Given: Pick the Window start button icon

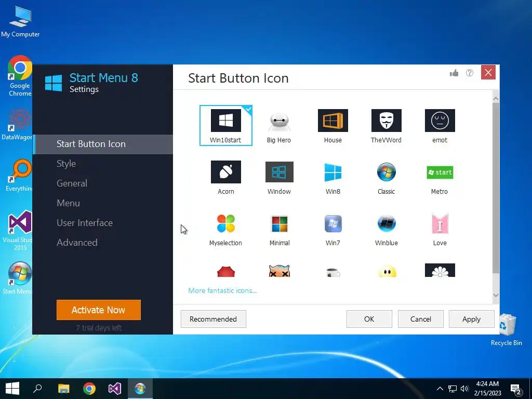Looking at the screenshot, I should coord(279,177).
